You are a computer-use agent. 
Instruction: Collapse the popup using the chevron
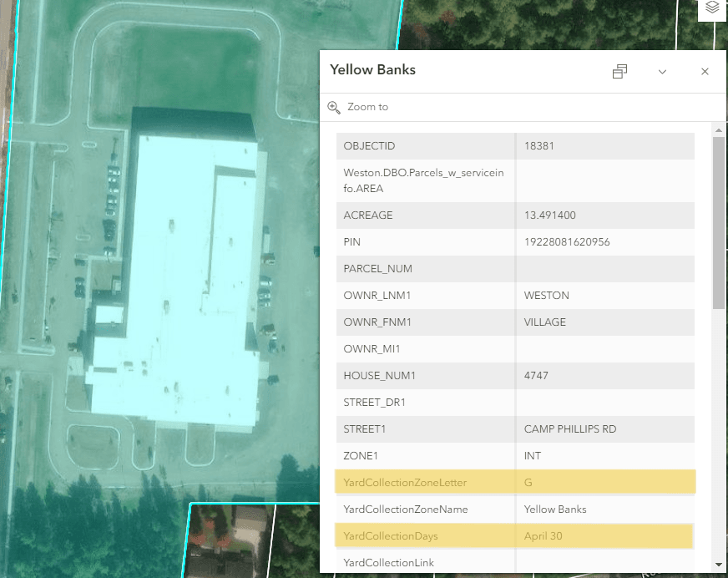point(662,72)
